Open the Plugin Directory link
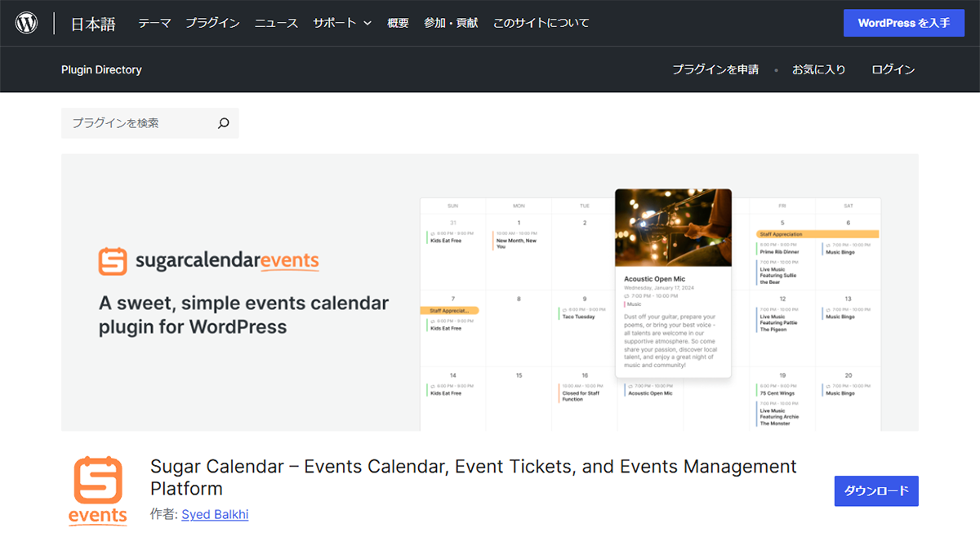 (x=101, y=69)
